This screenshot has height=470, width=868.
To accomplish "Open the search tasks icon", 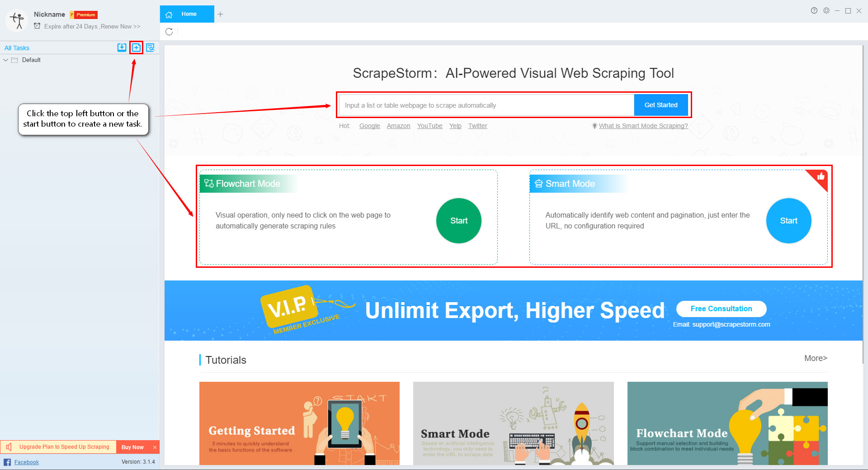I will 150,47.
